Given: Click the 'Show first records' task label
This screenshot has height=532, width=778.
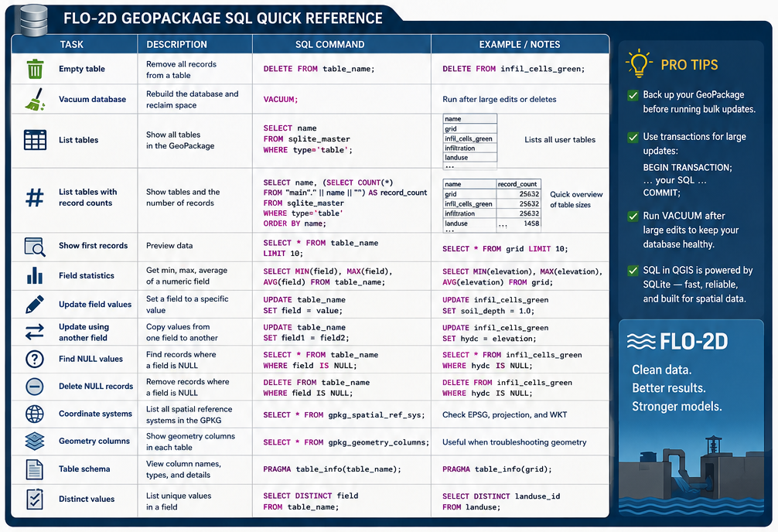Looking at the screenshot, I should point(94,246).
